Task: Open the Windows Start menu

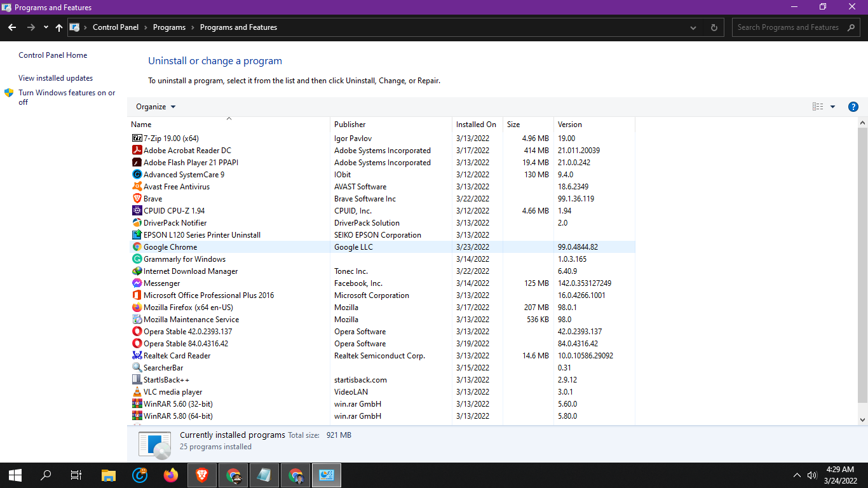Action: [x=15, y=475]
